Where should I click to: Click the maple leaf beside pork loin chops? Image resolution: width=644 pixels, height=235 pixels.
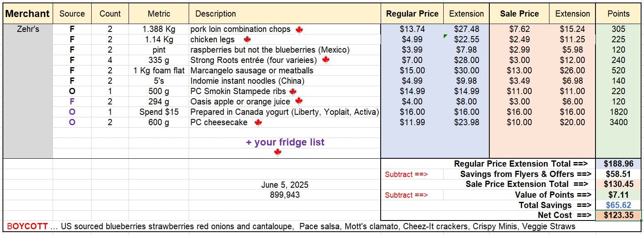(299, 29)
